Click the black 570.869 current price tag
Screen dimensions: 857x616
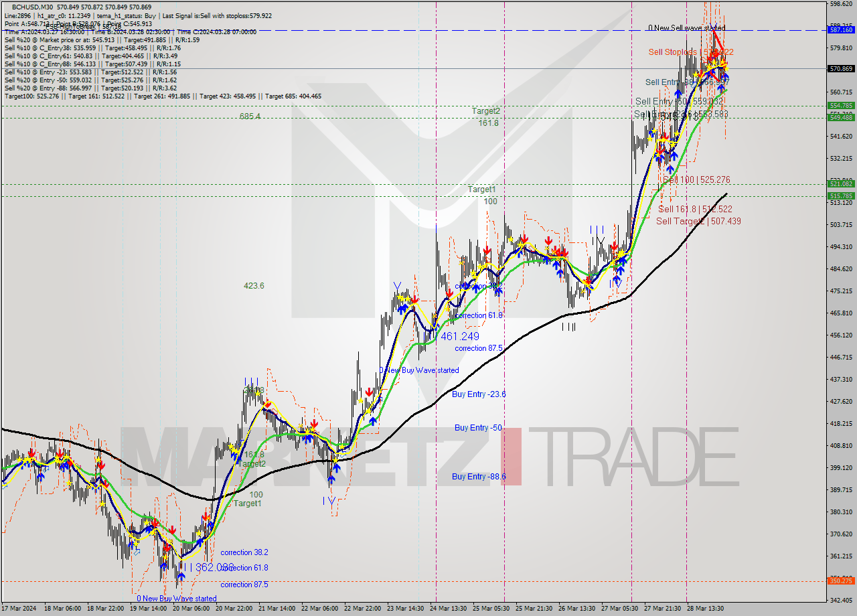point(841,68)
